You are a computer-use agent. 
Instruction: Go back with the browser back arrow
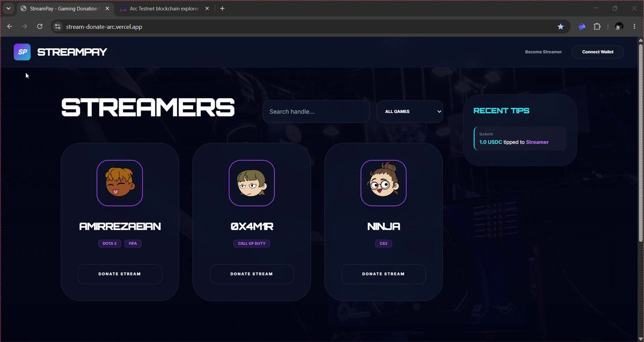pyautogui.click(x=10, y=26)
